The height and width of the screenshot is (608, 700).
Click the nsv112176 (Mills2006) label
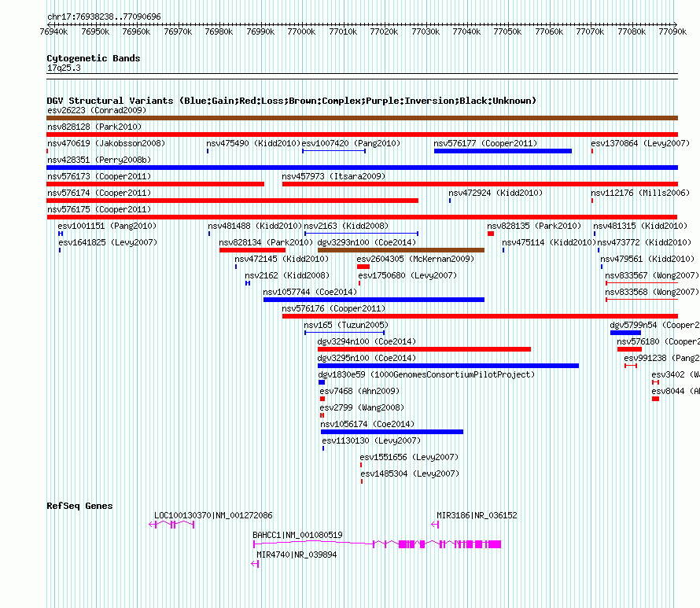click(640, 193)
